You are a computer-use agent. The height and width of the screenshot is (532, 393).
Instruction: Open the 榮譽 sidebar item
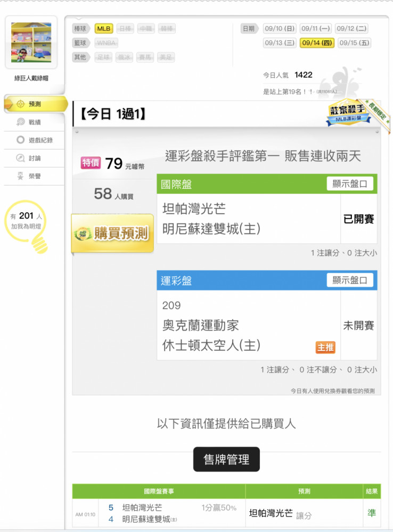pos(34,176)
